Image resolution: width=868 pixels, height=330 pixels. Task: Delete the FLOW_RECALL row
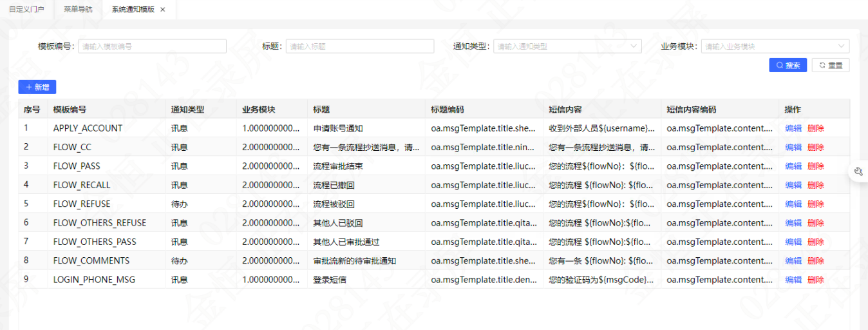pyautogui.click(x=816, y=185)
